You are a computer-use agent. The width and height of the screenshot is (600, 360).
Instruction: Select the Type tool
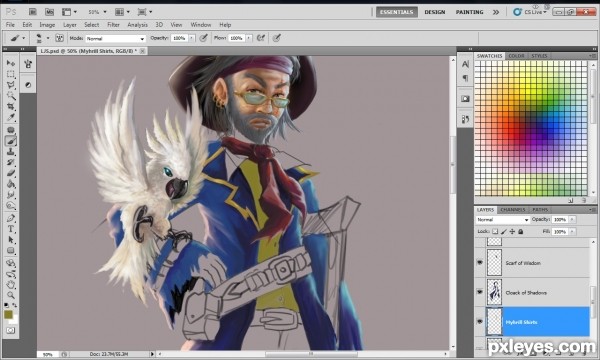(x=11, y=229)
